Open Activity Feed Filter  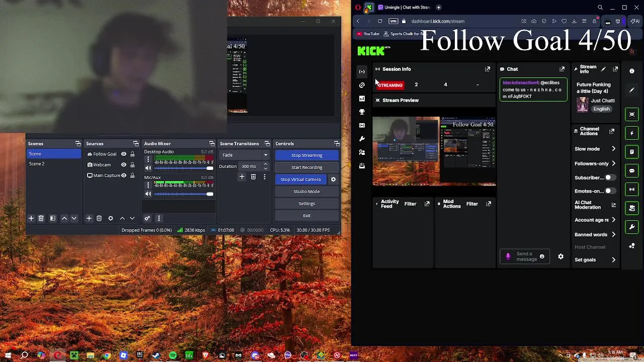[410, 204]
